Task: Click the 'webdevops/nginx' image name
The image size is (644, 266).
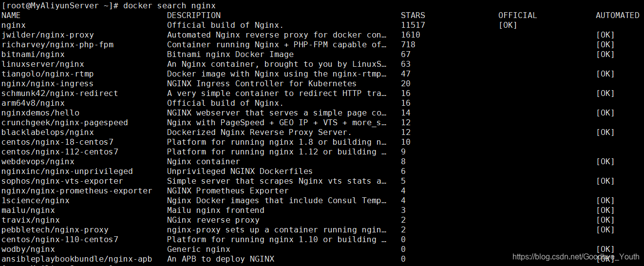Action: 38,161
